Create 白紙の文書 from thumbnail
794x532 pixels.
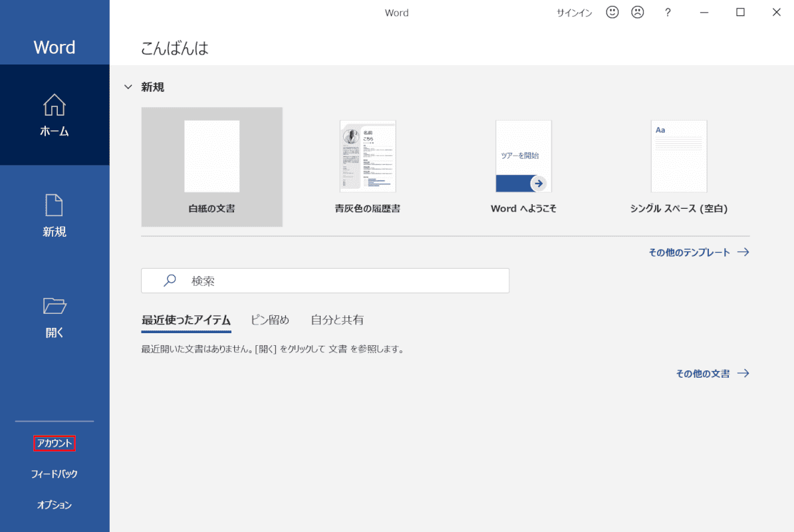[x=211, y=167]
